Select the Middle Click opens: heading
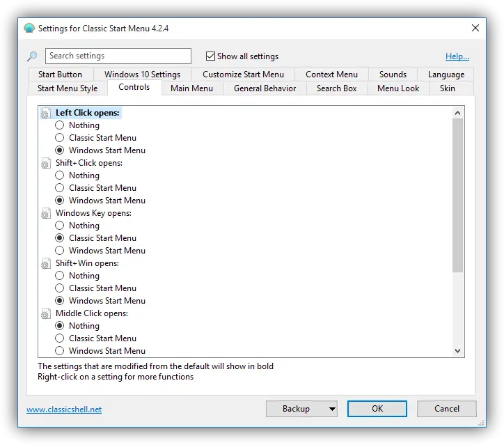The image size is (504, 445). click(92, 313)
